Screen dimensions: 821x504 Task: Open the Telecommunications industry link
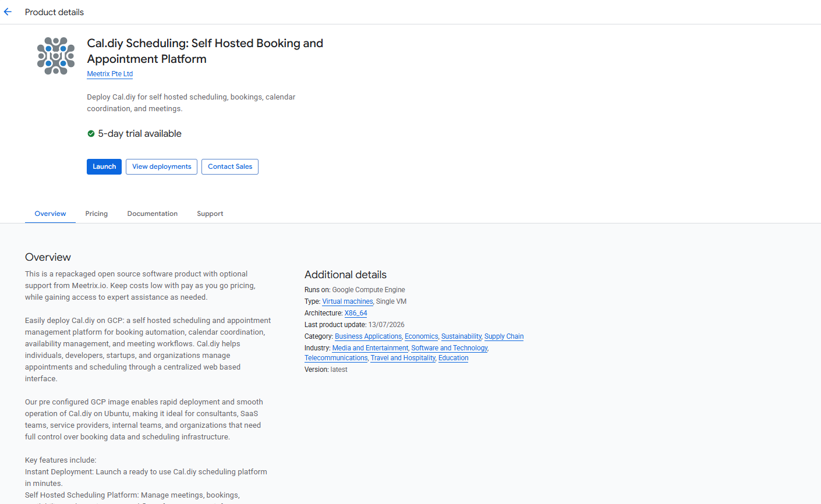[336, 358]
